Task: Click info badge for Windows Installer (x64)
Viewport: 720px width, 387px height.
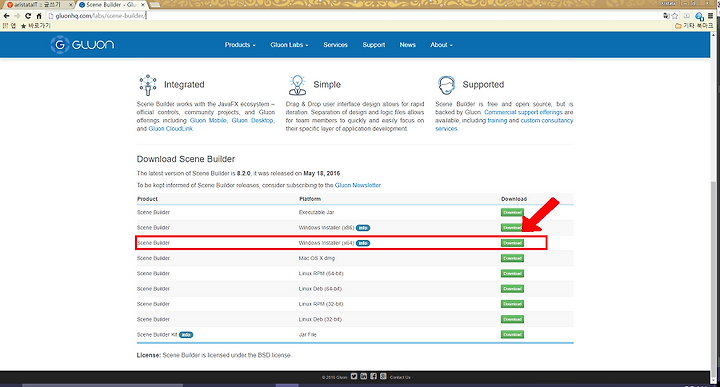Action: click(x=363, y=243)
